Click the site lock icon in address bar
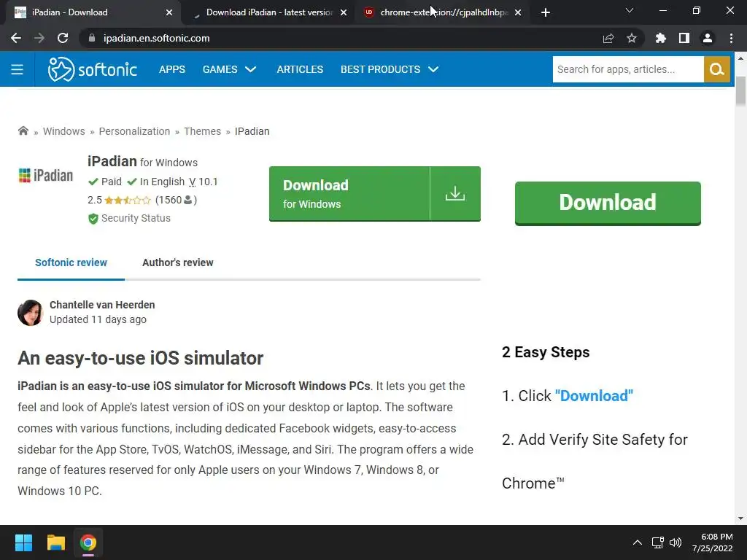Screen dimensions: 747x560 (92, 38)
